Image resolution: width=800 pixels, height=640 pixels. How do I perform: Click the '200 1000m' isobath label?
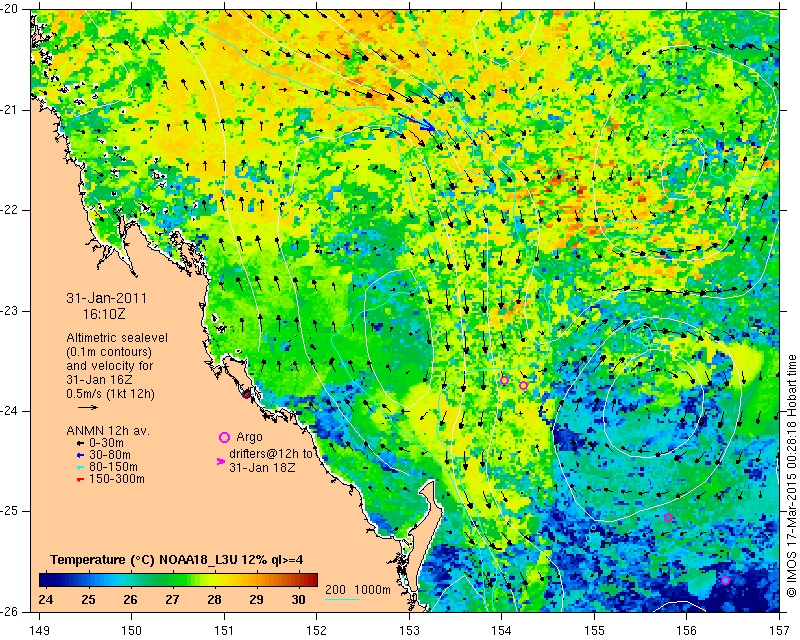(358, 590)
